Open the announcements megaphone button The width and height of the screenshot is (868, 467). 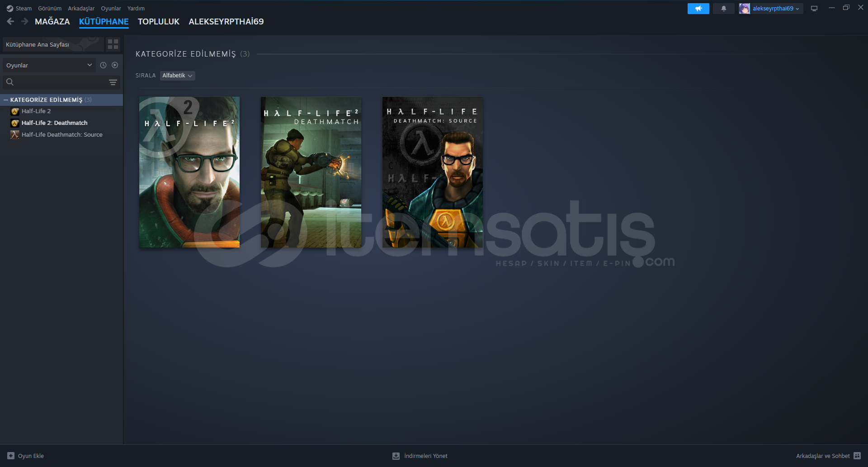(698, 9)
